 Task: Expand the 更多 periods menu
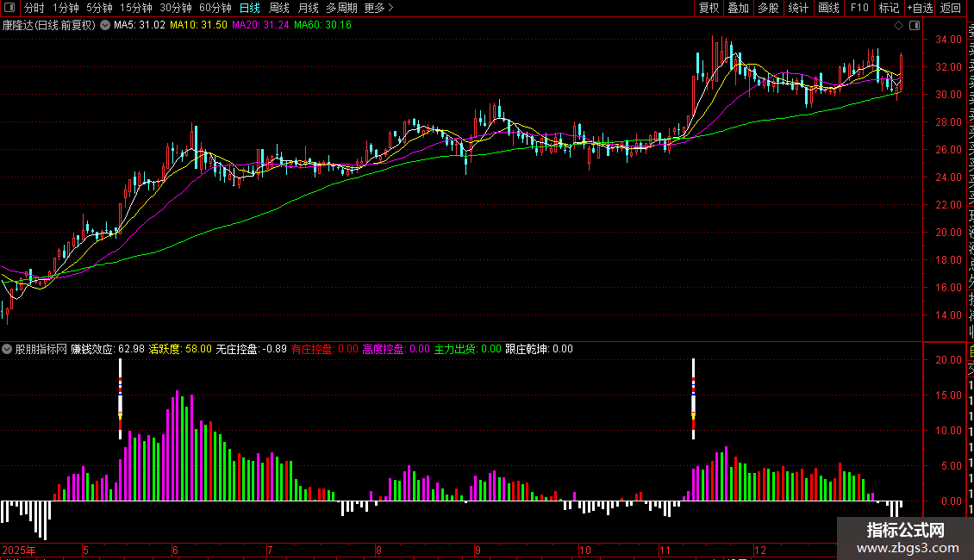coord(378,8)
